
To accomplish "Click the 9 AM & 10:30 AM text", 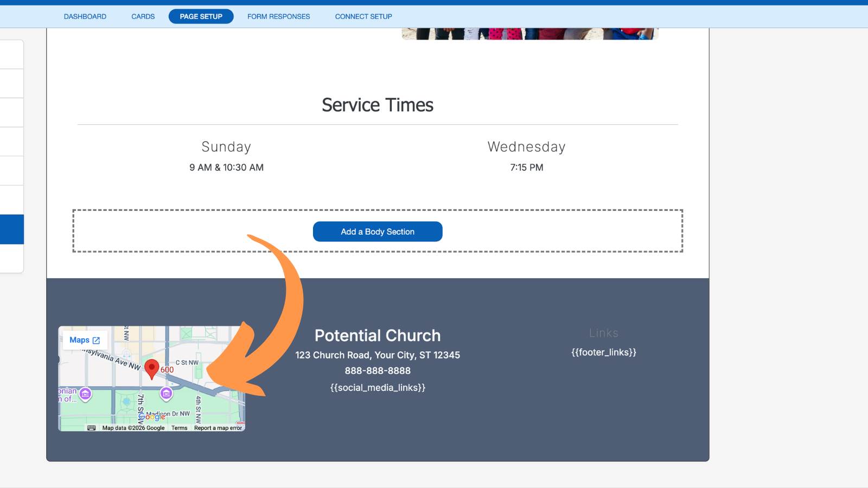I will tap(227, 168).
